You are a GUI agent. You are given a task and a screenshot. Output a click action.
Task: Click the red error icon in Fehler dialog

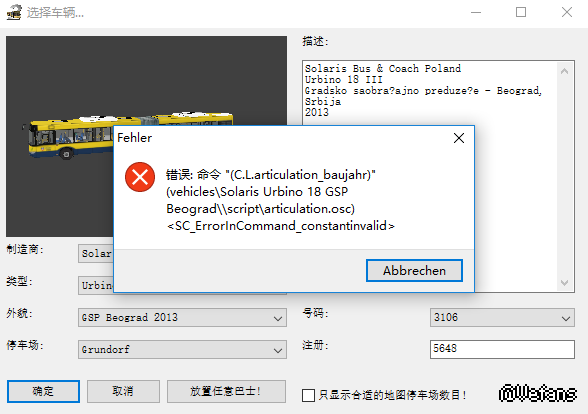point(140,177)
